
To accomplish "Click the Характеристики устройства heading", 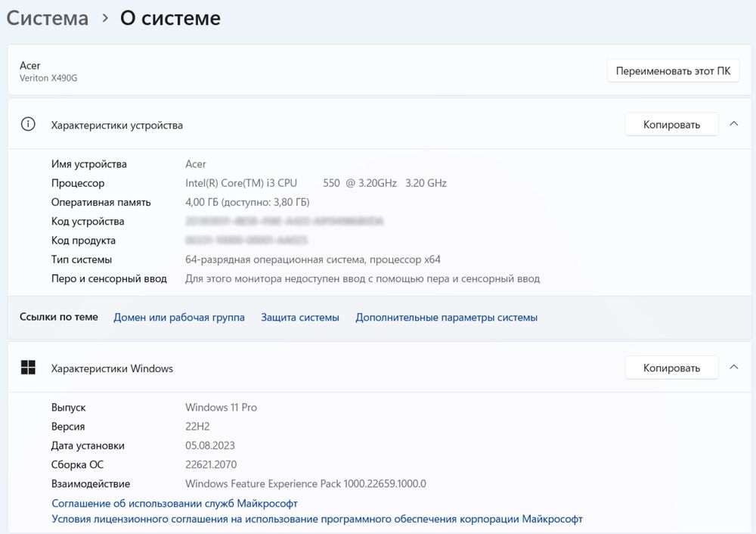I will [116, 126].
